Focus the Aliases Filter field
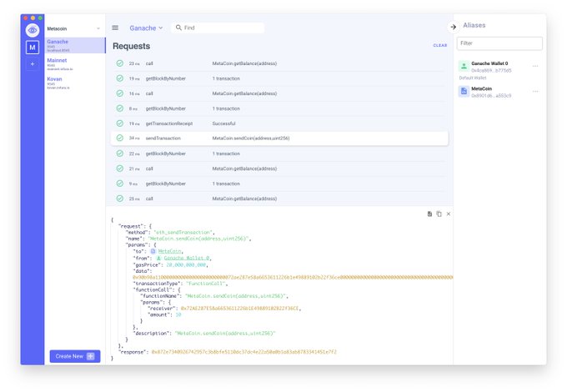This screenshot has width=567, height=392. (x=499, y=43)
